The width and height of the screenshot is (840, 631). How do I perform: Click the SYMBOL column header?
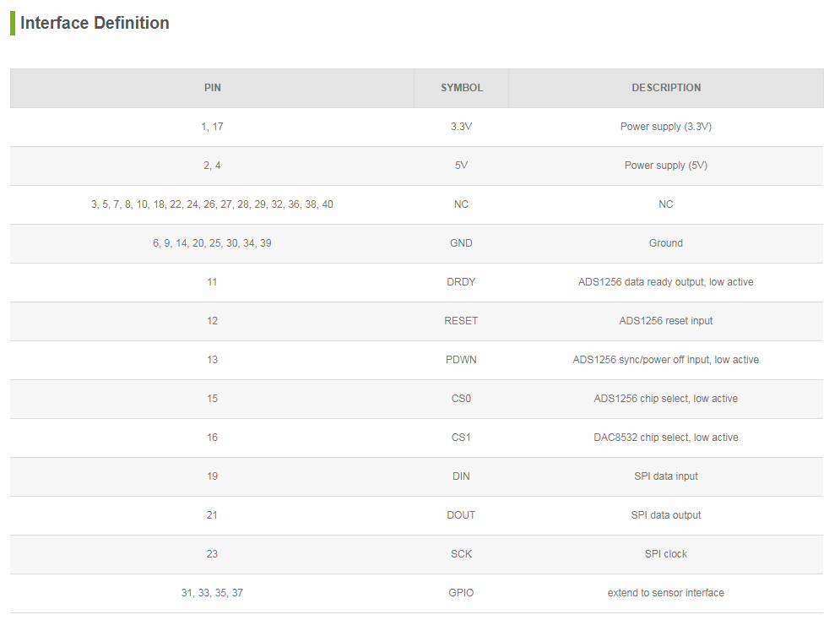coord(462,88)
